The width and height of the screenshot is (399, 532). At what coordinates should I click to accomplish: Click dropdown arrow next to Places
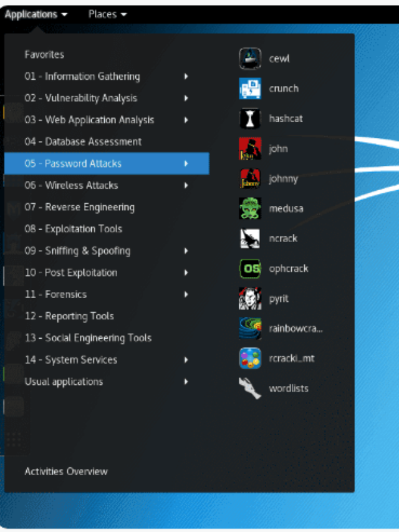[124, 14]
